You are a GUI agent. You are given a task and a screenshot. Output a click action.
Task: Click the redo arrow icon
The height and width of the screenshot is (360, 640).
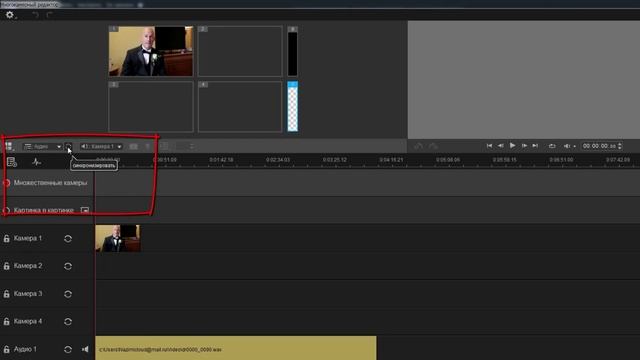(x=49, y=15)
